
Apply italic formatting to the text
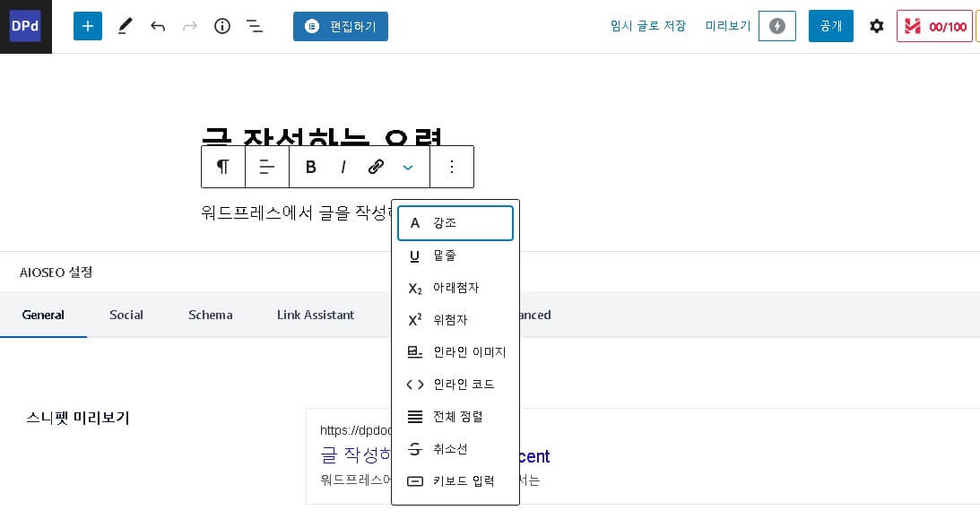tap(343, 167)
